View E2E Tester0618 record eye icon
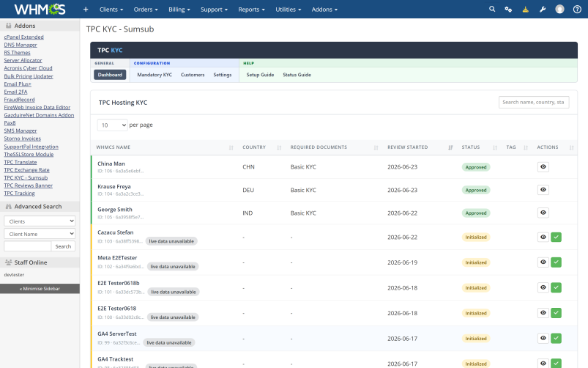Viewport: 588px width, 368px height. tap(543, 313)
